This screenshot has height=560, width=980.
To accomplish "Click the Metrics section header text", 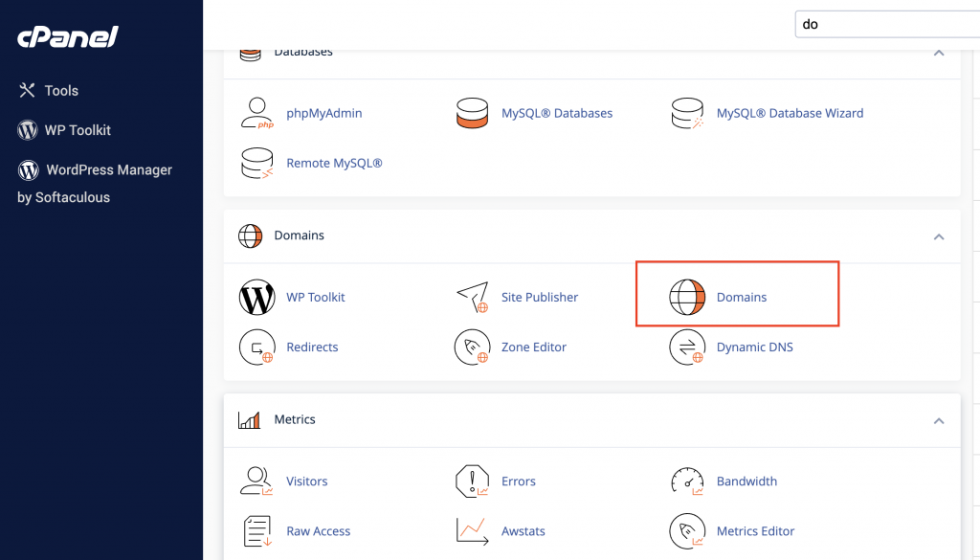I will click(x=295, y=419).
